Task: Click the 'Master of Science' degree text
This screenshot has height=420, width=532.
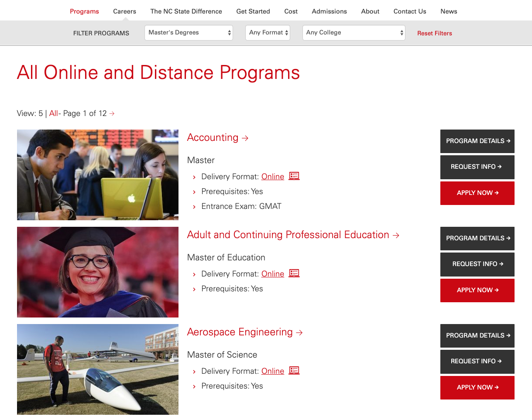Action: click(x=222, y=355)
